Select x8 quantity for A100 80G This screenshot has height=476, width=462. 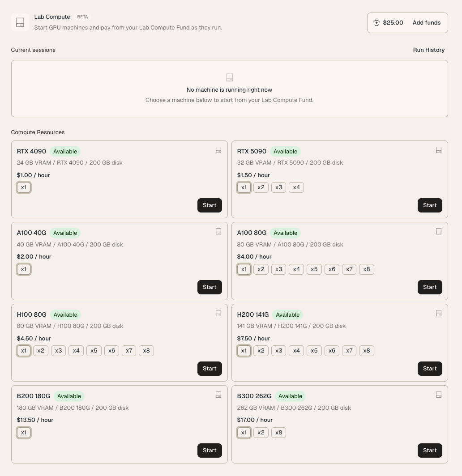coord(367,269)
